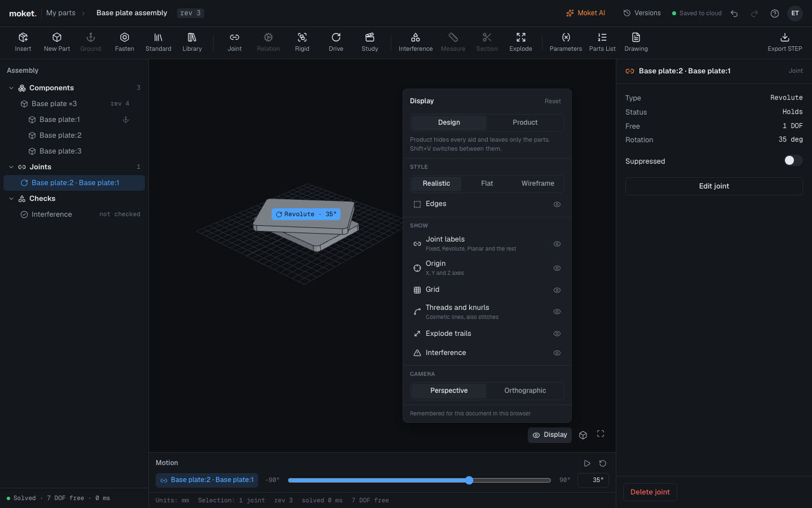Click the view cube icon

[x=583, y=435]
